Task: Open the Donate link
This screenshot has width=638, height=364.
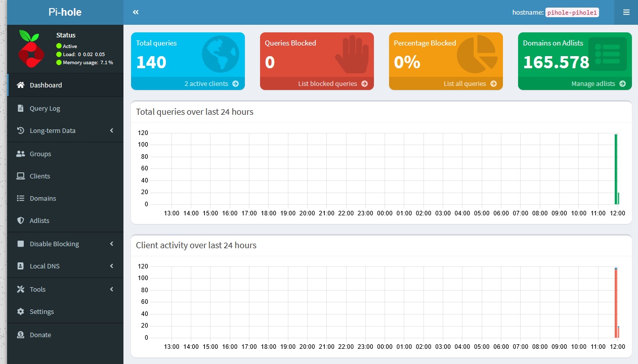Action: pyautogui.click(x=65, y=335)
